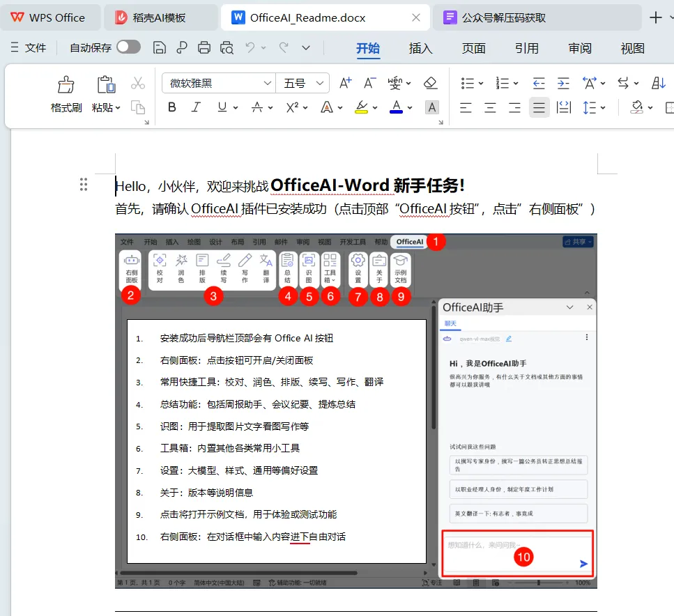Increase font size with the A+ icon

point(346,83)
